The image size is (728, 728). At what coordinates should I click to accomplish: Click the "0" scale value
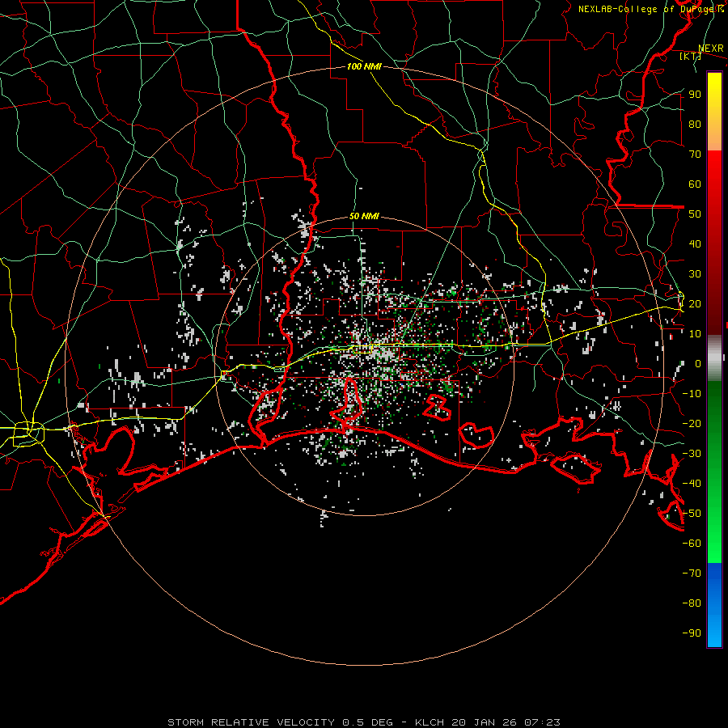tap(698, 363)
